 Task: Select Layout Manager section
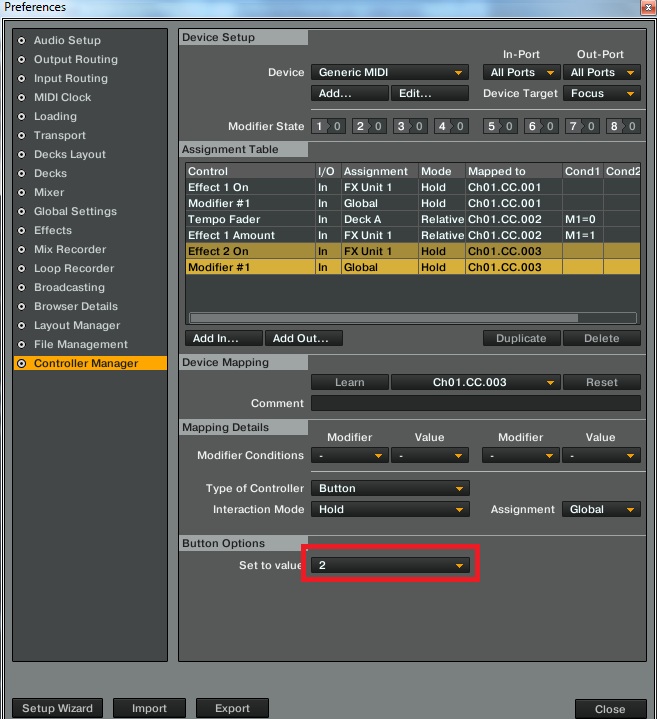point(77,326)
